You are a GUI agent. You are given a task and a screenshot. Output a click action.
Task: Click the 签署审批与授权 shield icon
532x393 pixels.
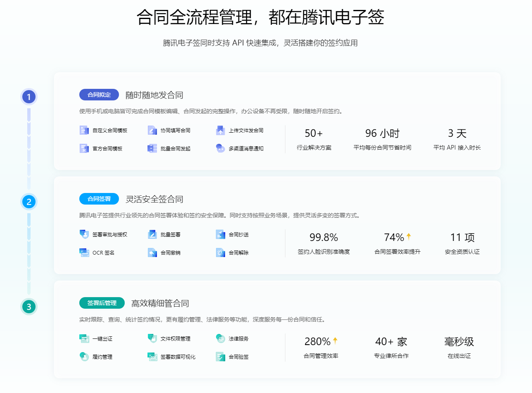[x=84, y=234]
